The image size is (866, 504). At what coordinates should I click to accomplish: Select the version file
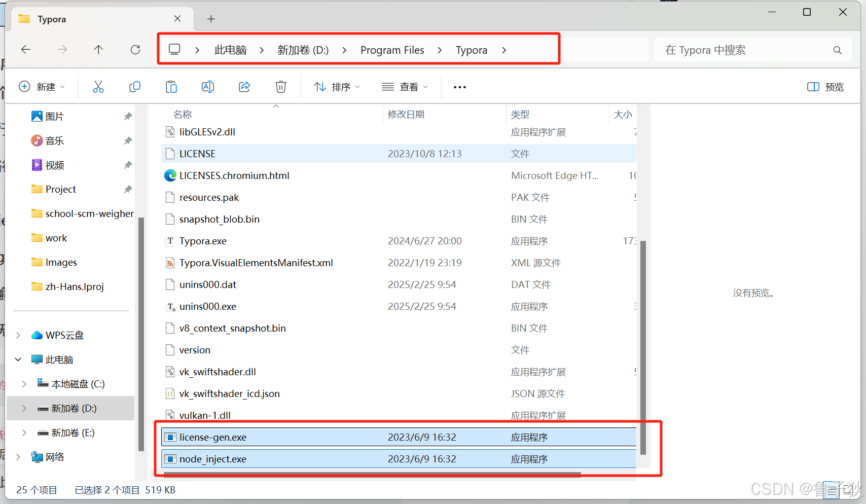point(195,350)
